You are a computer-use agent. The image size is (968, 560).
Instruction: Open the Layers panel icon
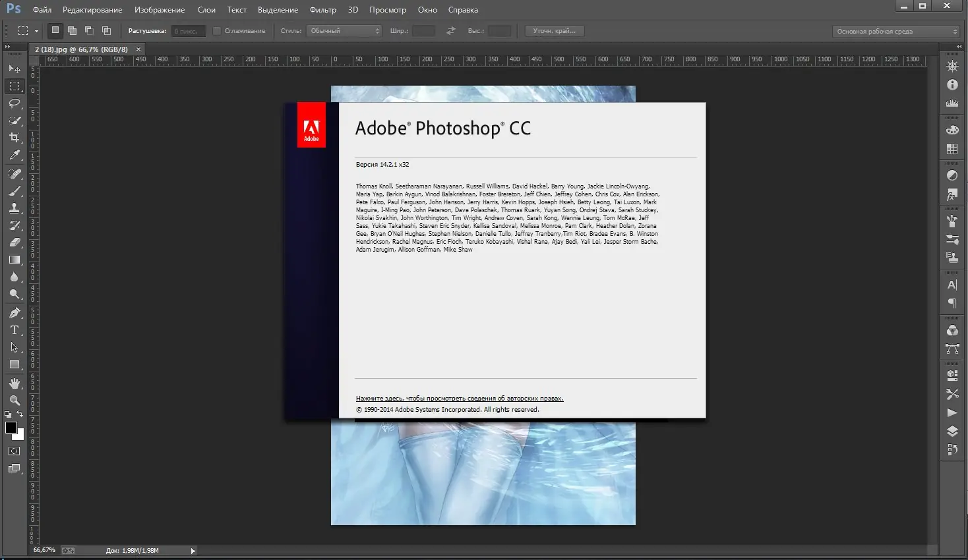click(x=952, y=431)
